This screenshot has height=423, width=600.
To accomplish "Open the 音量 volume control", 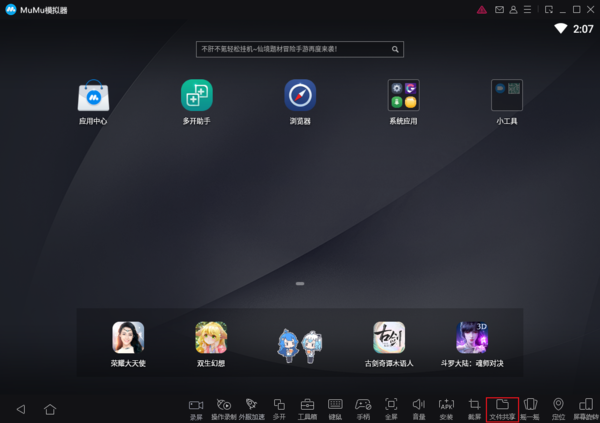I will click(x=419, y=409).
